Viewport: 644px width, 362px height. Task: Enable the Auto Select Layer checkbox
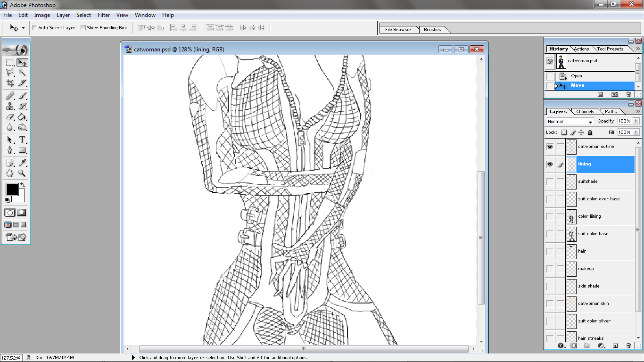click(x=35, y=28)
